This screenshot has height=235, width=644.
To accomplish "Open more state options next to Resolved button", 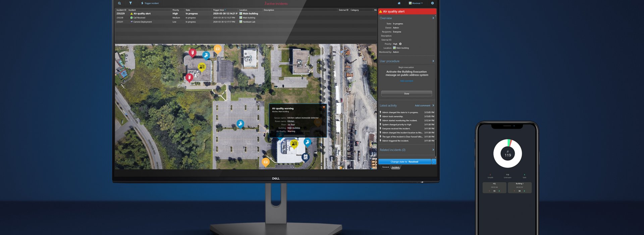I will 434,162.
